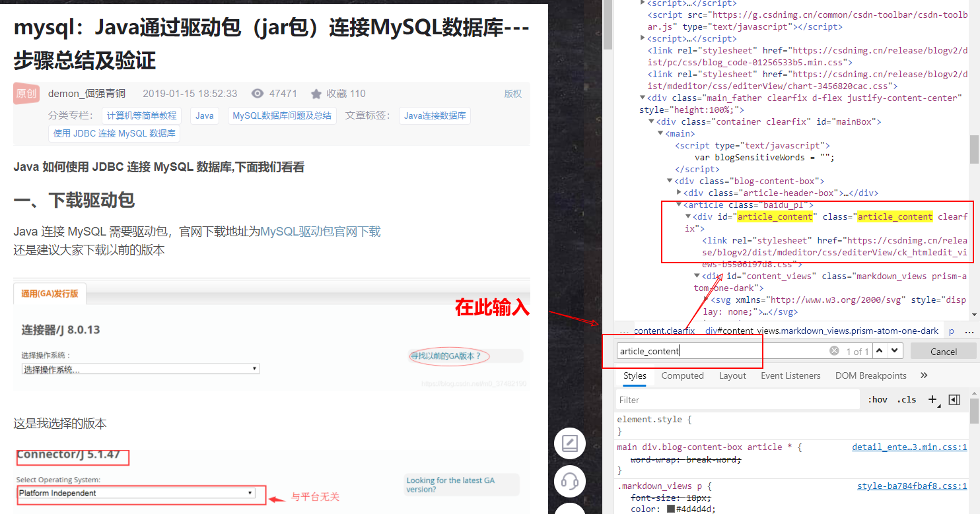
Task: Switch to the Computed tab
Action: [682, 375]
